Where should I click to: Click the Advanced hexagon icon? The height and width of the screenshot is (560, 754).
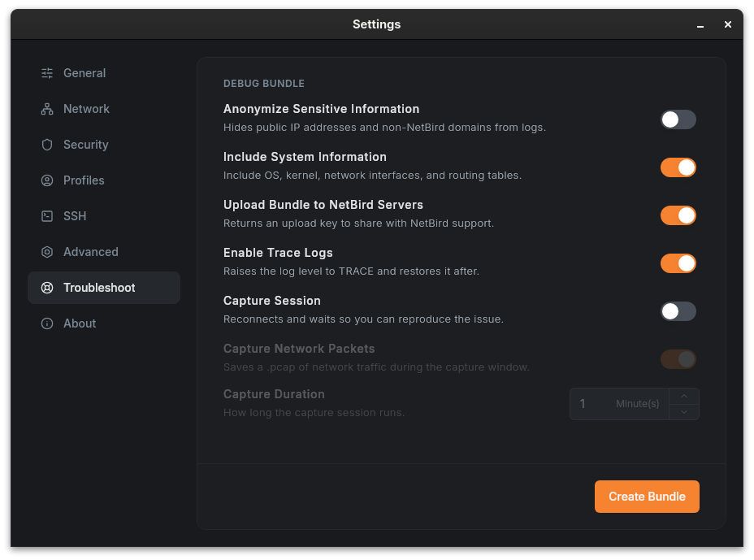tap(47, 252)
